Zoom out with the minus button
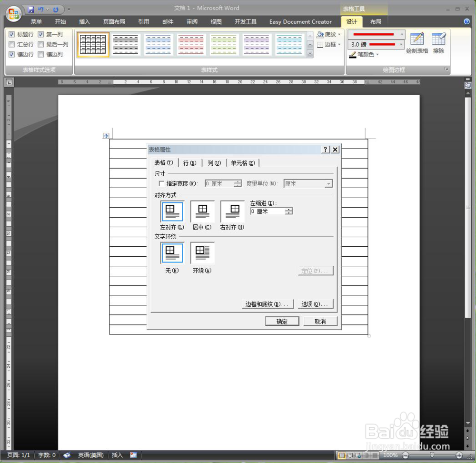Viewport: 476px width, 463px height. click(x=405, y=455)
